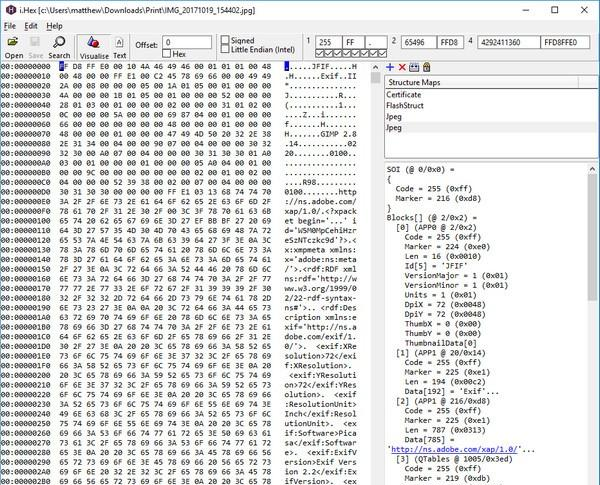600x485 pixels.
Task: Click '[0] (APP0 @ 2/0x2)' block entry
Action: (x=436, y=227)
